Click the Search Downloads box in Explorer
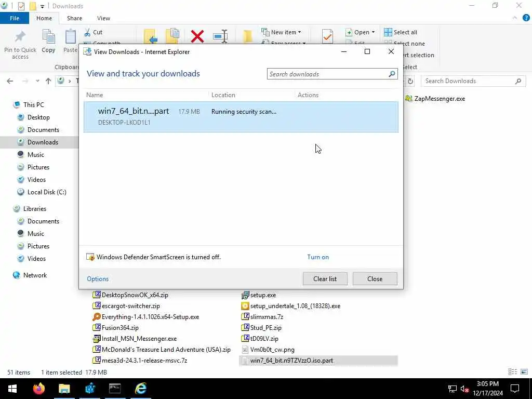The width and height of the screenshot is (532, 399). point(473,81)
